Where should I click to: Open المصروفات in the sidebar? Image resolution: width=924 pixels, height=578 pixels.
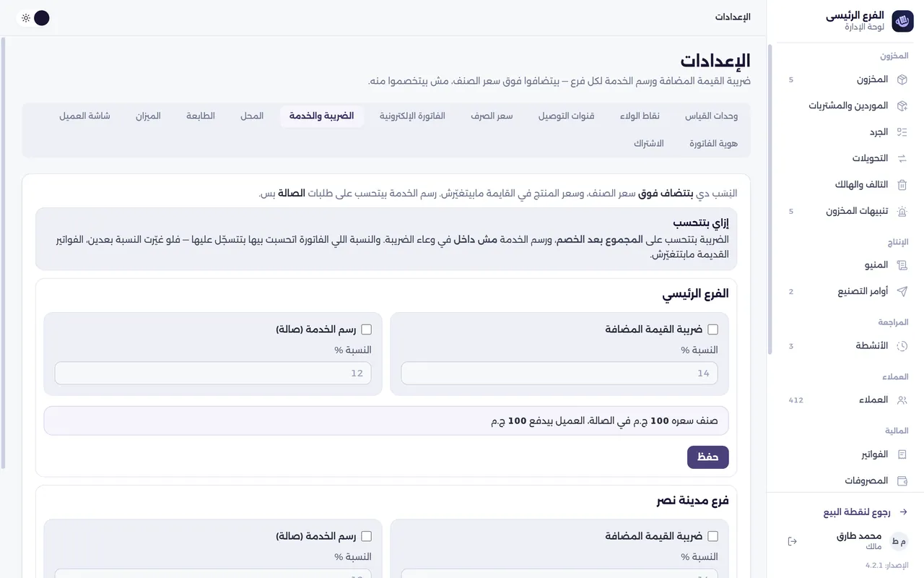point(845,480)
